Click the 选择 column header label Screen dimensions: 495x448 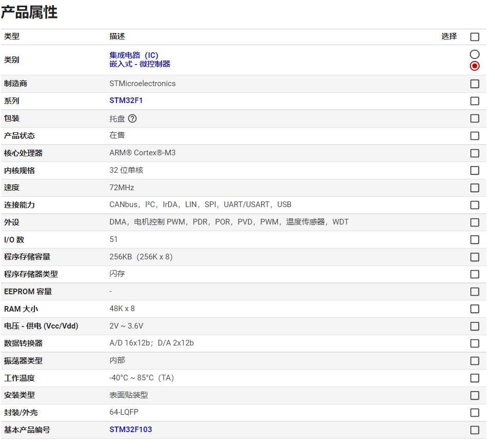449,36
